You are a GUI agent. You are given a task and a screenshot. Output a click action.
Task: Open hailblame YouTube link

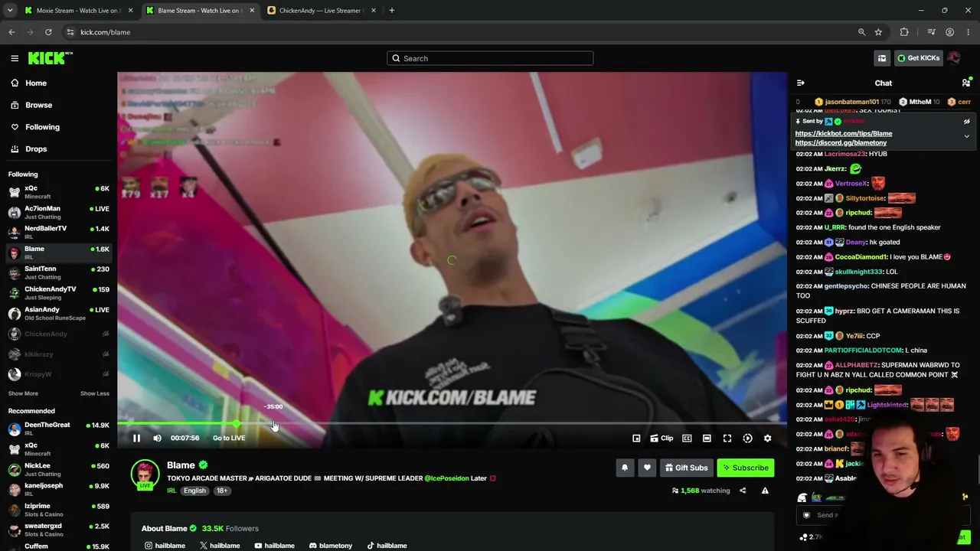274,546
